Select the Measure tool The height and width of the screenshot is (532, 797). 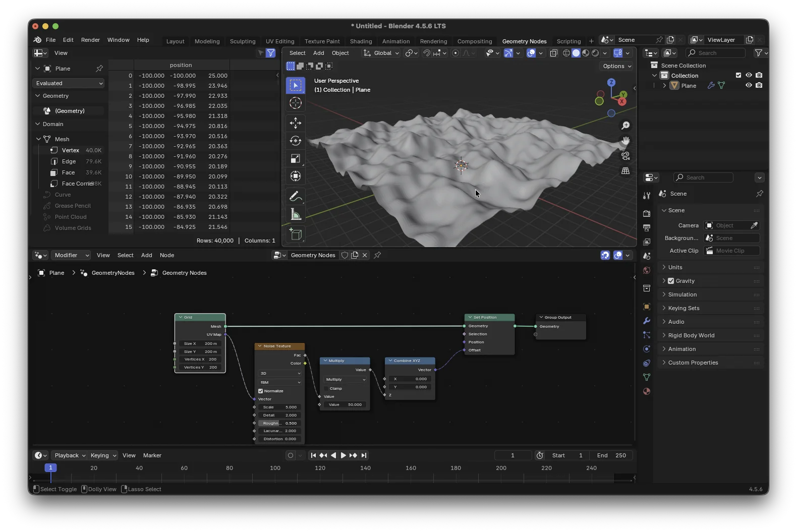pos(296,215)
